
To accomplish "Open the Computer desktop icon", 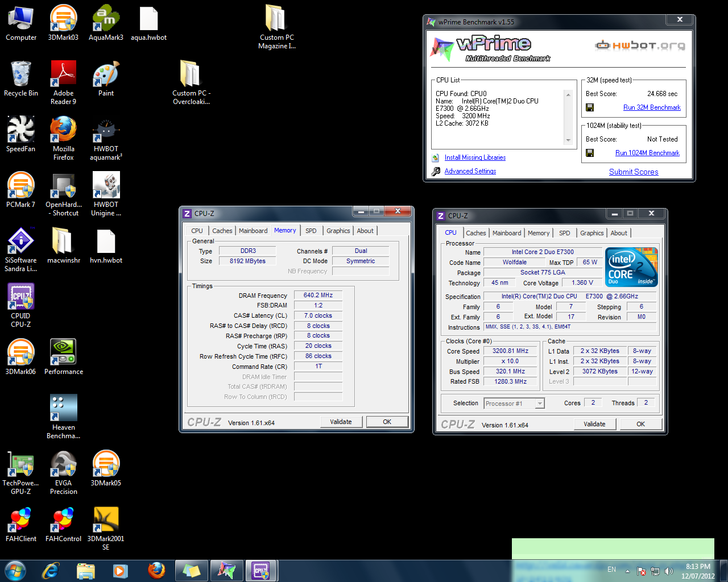I will pos(21,23).
